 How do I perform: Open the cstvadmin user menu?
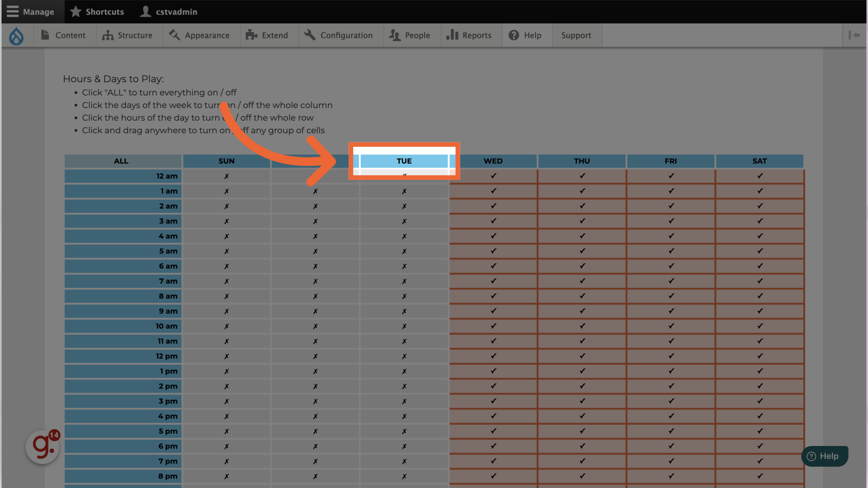pyautogui.click(x=169, y=12)
